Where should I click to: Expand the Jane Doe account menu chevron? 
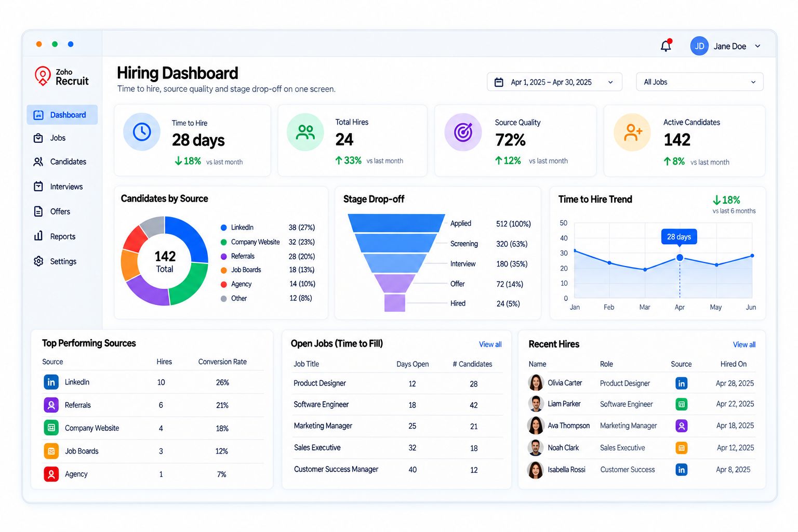tap(757, 46)
